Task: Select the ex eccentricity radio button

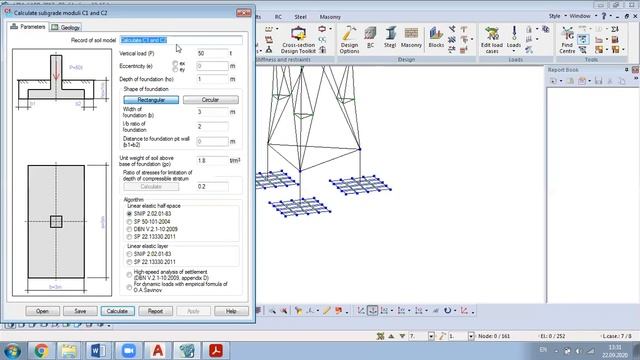Action: tap(175, 63)
